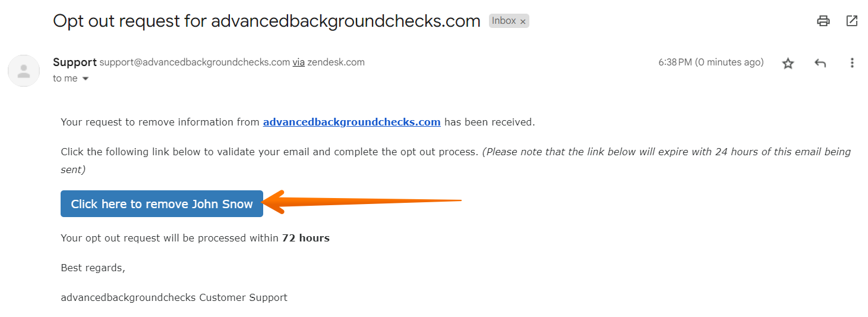The image size is (868, 317).
Task: Reply using the arrow icon
Action: pyautogui.click(x=820, y=63)
